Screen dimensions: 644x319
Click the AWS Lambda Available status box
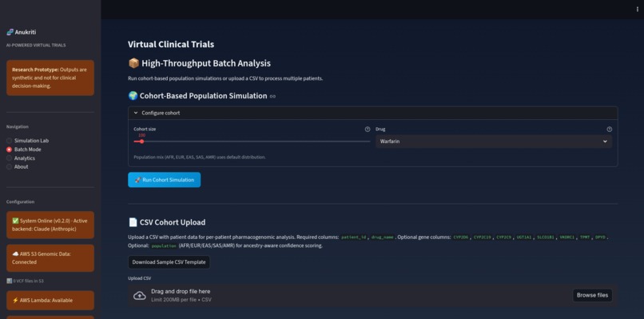[x=50, y=301]
